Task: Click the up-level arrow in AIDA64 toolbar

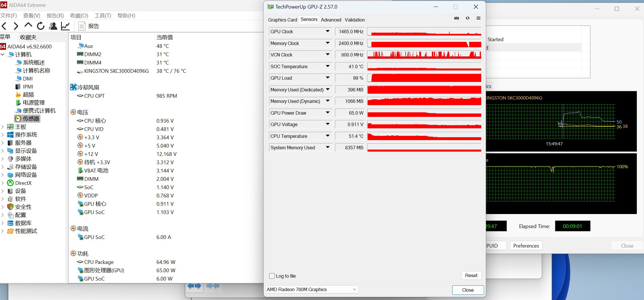Action: pyautogui.click(x=28, y=26)
